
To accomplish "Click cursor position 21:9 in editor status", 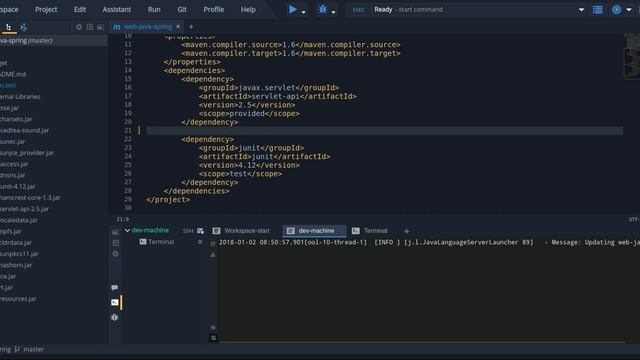I will tap(122, 220).
